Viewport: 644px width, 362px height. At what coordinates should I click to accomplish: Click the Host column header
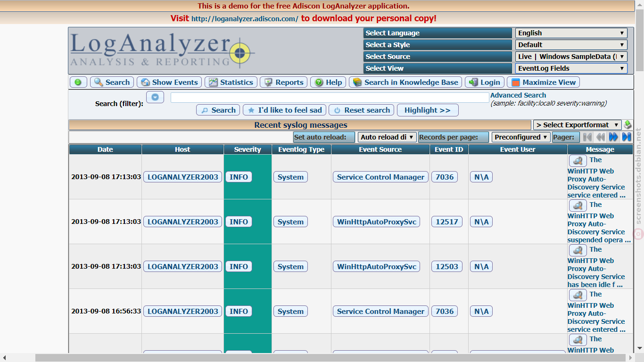(182, 149)
